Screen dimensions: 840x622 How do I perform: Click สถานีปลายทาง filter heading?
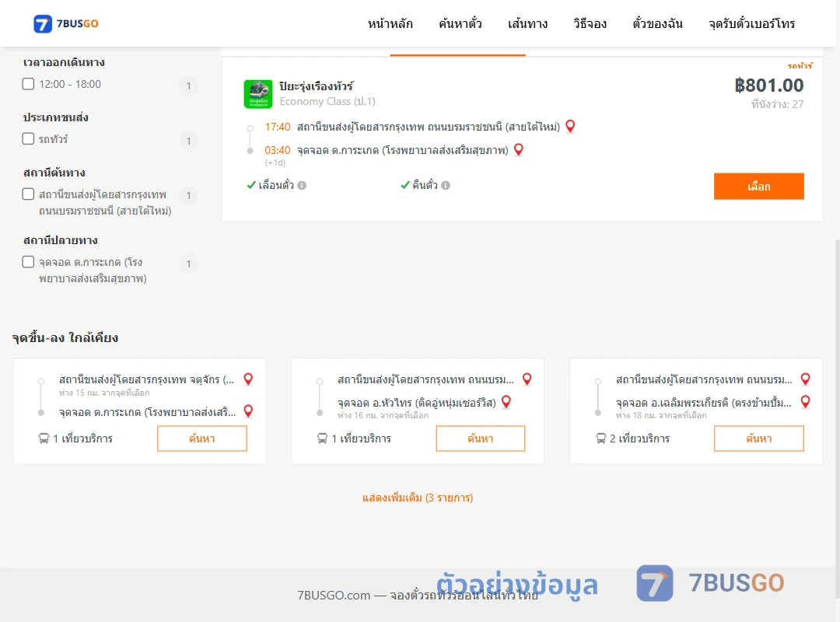tap(61, 240)
